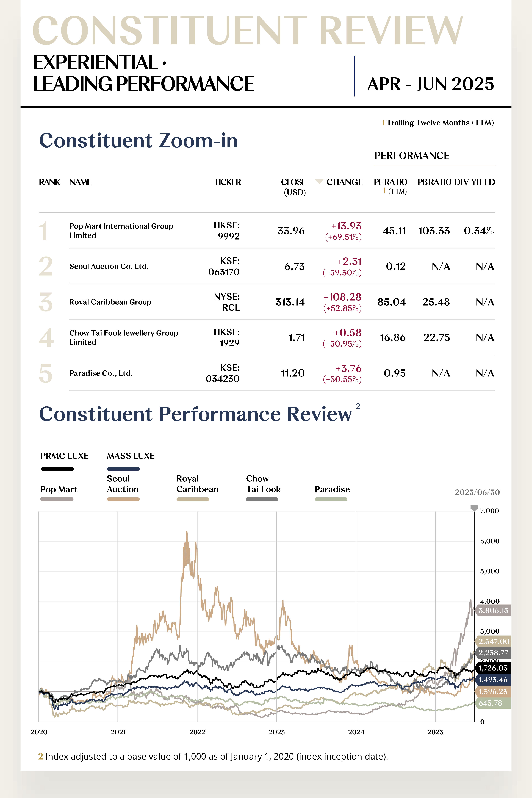
Task: Toggle the Chow Tai Fook legend line
Action: pos(262,499)
